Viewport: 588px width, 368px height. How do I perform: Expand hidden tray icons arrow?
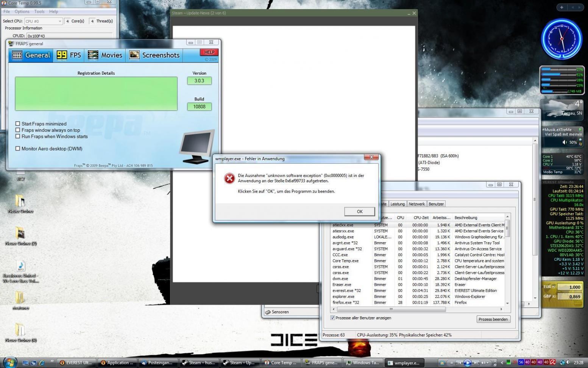pos(502,363)
